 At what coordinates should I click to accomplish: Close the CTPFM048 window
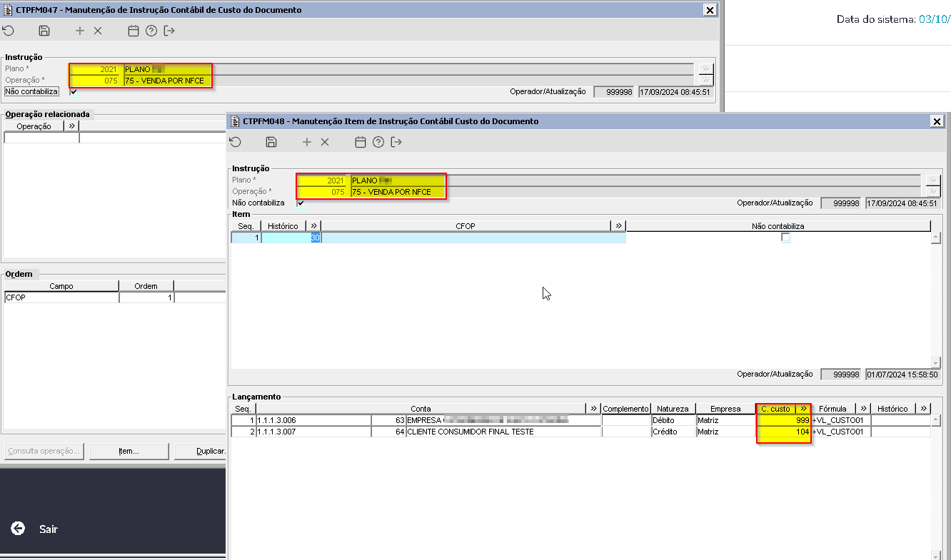click(x=937, y=121)
